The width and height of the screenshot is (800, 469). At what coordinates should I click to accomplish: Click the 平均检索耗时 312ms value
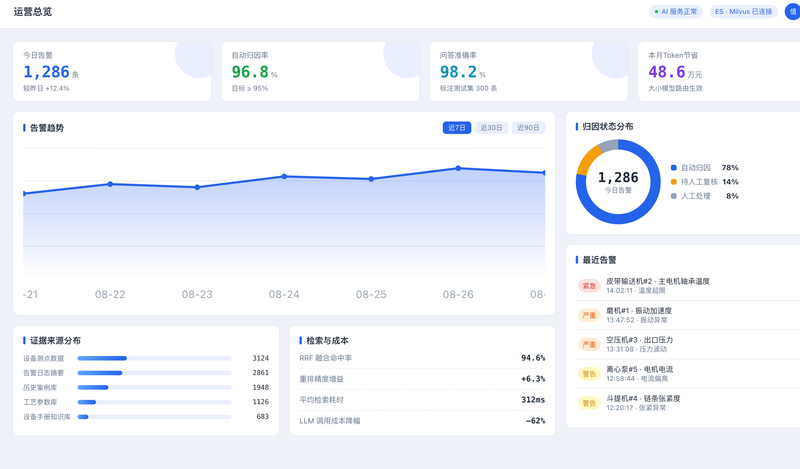click(x=533, y=400)
